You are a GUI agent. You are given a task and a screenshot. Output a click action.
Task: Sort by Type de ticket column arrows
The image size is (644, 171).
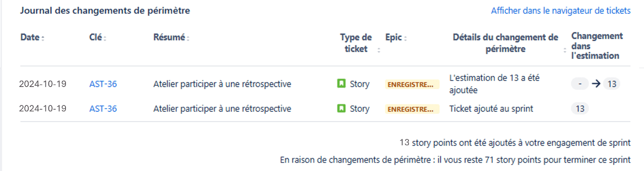point(379,50)
